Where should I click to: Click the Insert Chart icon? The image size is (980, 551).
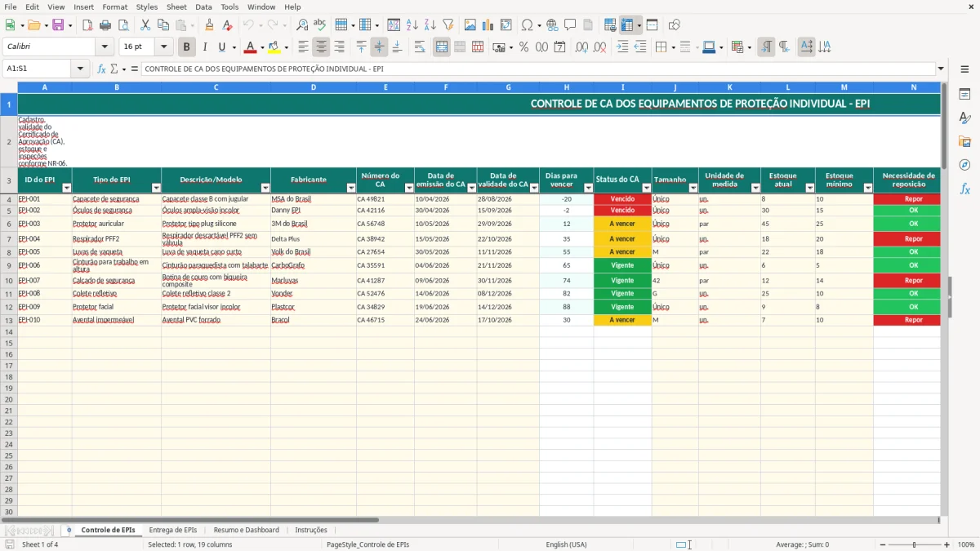(x=488, y=25)
